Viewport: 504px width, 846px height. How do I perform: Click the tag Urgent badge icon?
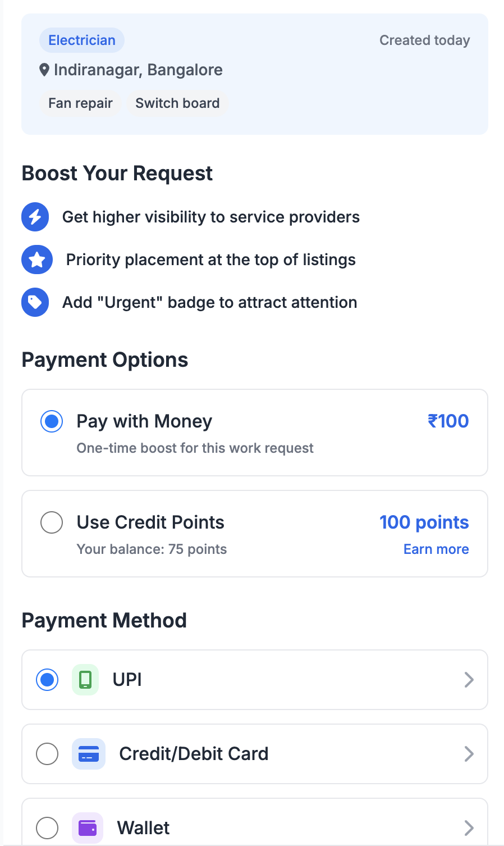pos(35,302)
